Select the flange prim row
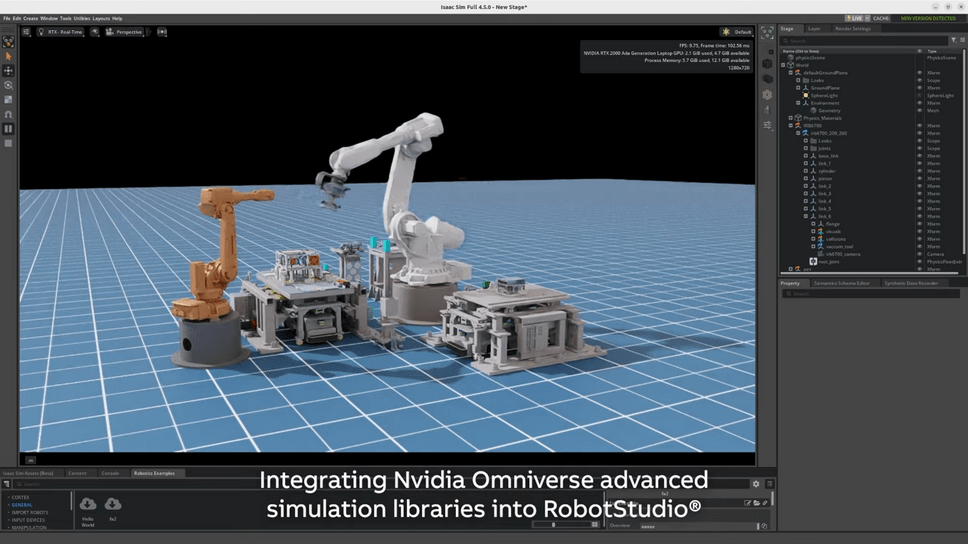The width and height of the screenshot is (968, 544). click(870, 224)
